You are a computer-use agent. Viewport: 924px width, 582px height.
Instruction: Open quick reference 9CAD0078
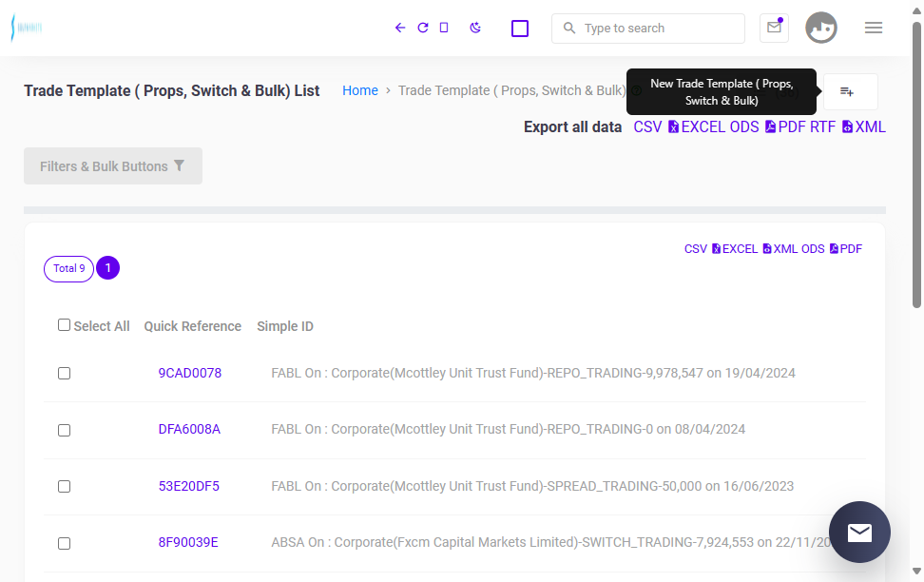pos(190,373)
